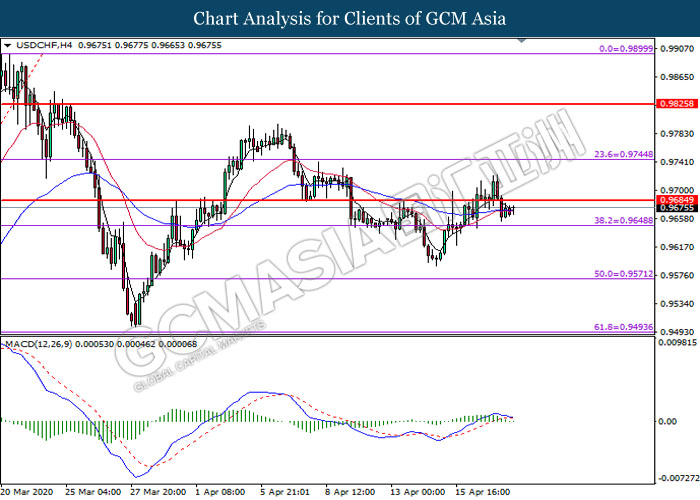Click the 0.97000 price axis value
The height and width of the screenshot is (500, 700).
click(x=677, y=190)
